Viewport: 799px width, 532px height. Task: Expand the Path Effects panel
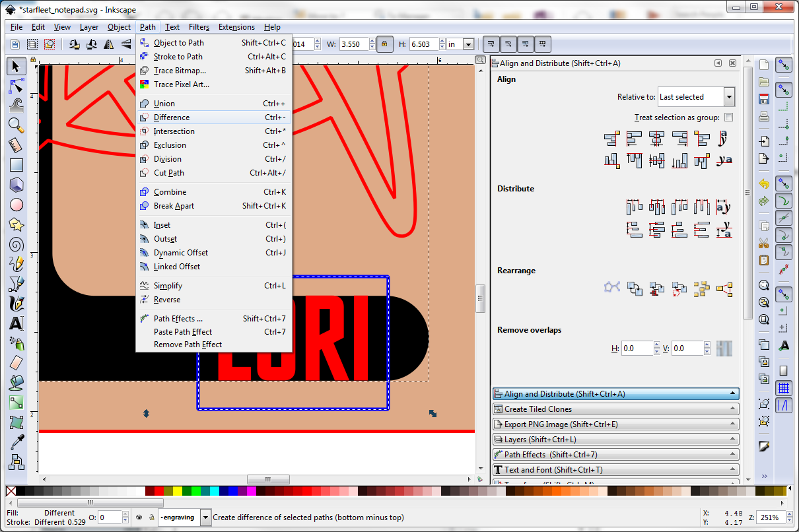click(615, 455)
